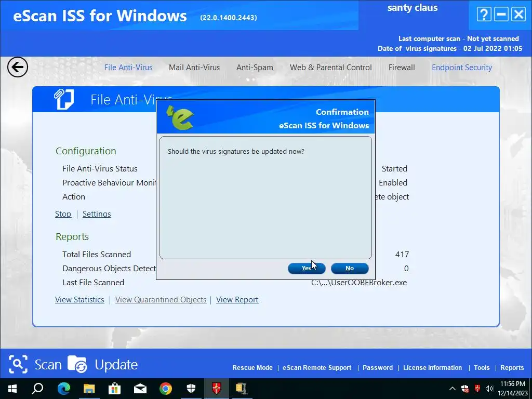Open Reports from footer bar

pyautogui.click(x=512, y=368)
